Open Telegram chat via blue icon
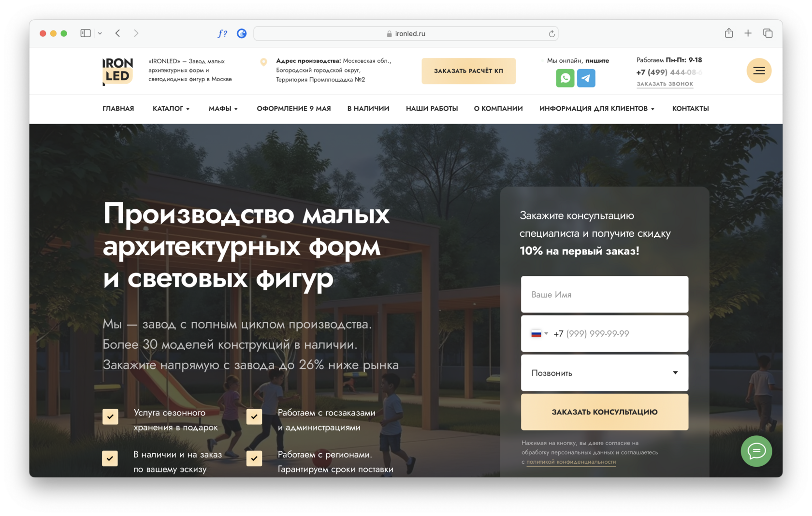The height and width of the screenshot is (516, 812). click(x=586, y=78)
